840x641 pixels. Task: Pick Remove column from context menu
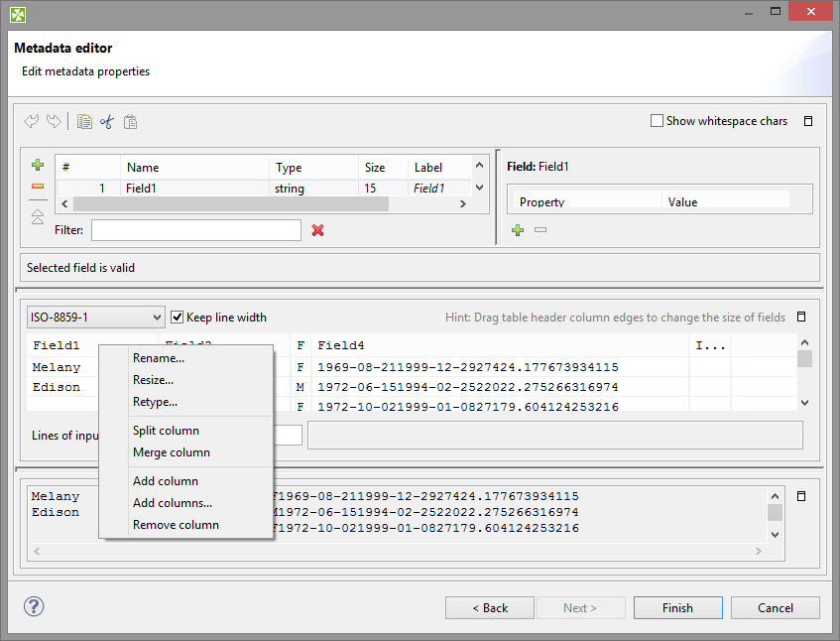pyautogui.click(x=176, y=525)
